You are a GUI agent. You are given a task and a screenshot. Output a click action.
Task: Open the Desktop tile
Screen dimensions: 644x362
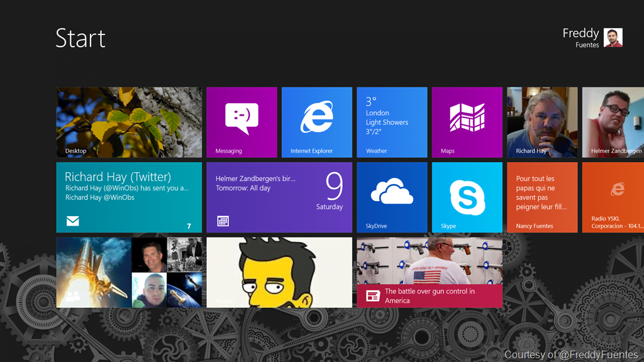coord(129,122)
